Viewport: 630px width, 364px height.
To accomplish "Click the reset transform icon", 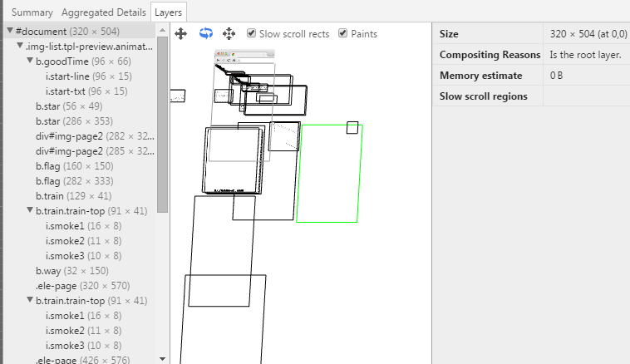I will click(229, 34).
